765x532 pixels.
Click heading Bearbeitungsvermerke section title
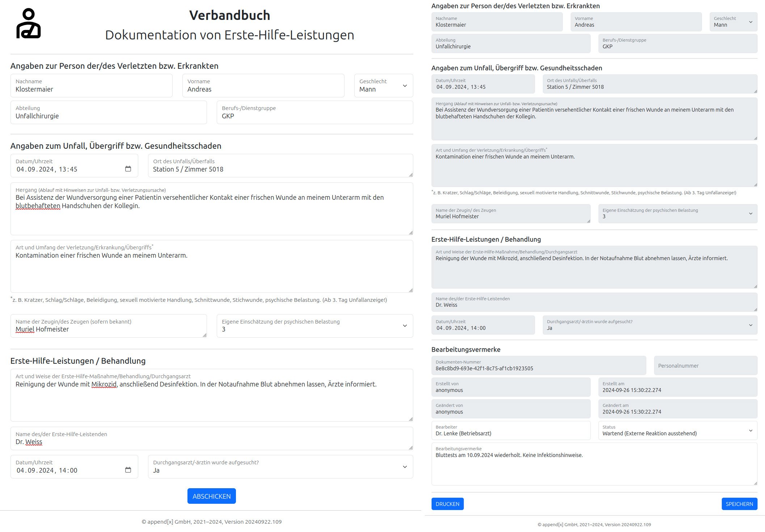click(466, 350)
